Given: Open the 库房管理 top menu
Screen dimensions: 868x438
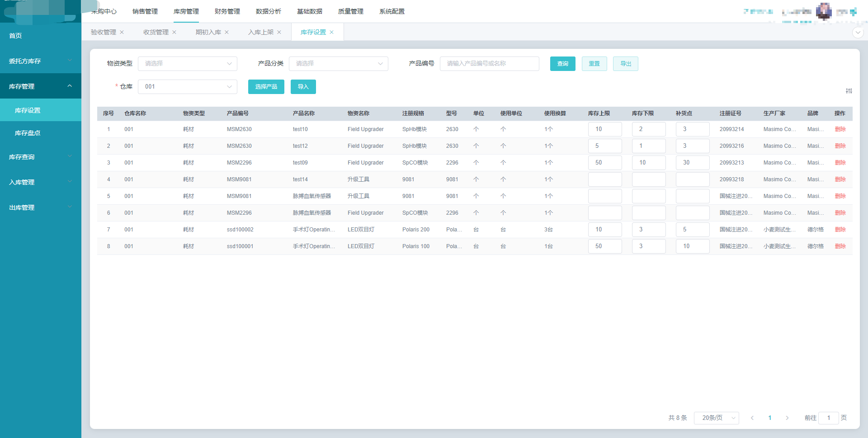Looking at the screenshot, I should pyautogui.click(x=186, y=11).
